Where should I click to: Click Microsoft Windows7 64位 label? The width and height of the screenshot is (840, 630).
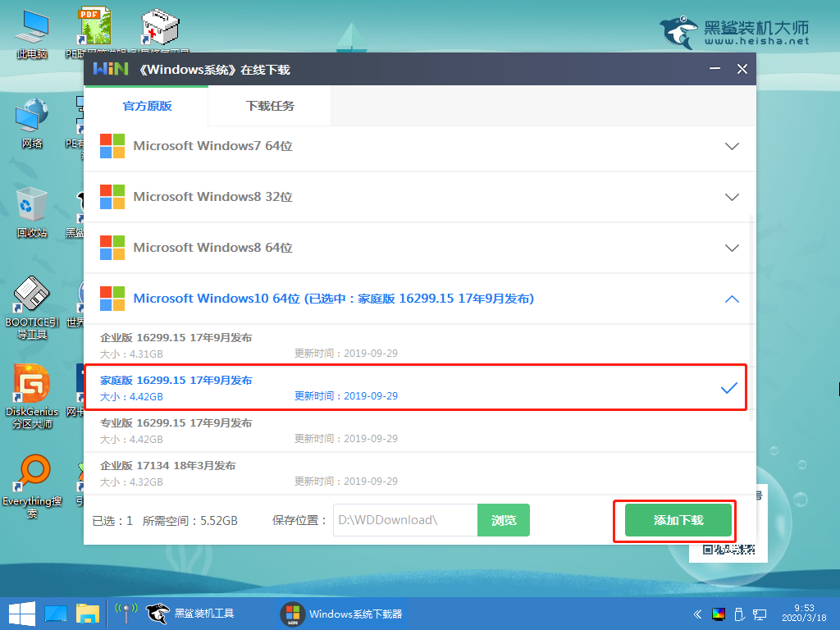pyautogui.click(x=212, y=146)
